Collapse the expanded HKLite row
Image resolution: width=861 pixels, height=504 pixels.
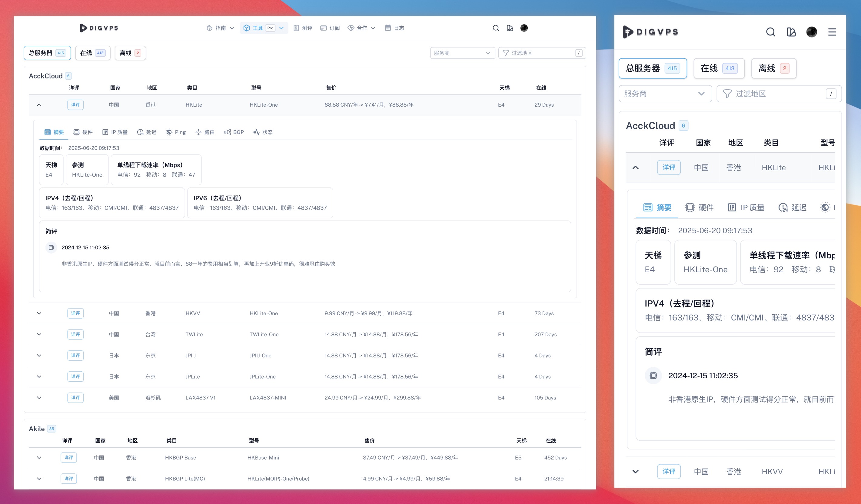coord(39,105)
